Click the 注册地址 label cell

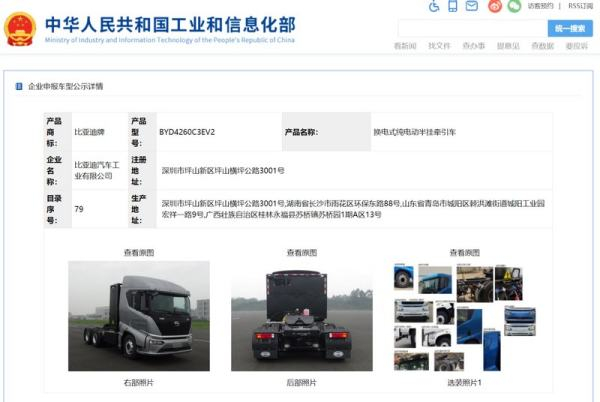point(142,171)
